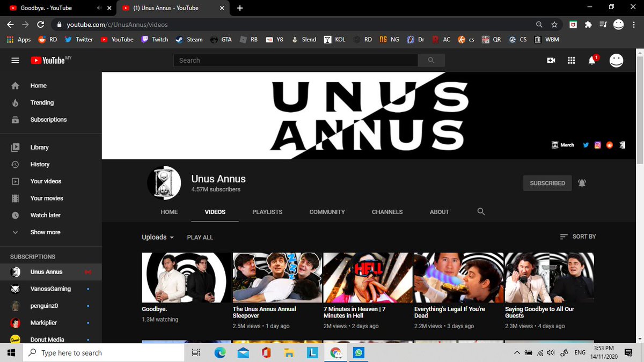Bookmark this page with the star icon
This screenshot has height=362, width=644.
pos(554,25)
